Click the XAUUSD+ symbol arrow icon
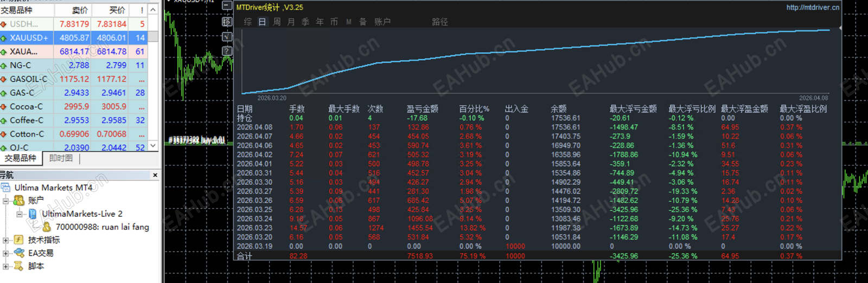868x283 pixels. point(4,38)
